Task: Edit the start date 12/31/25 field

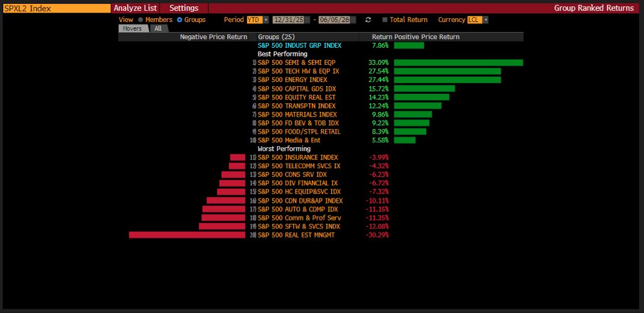Action: 289,20
